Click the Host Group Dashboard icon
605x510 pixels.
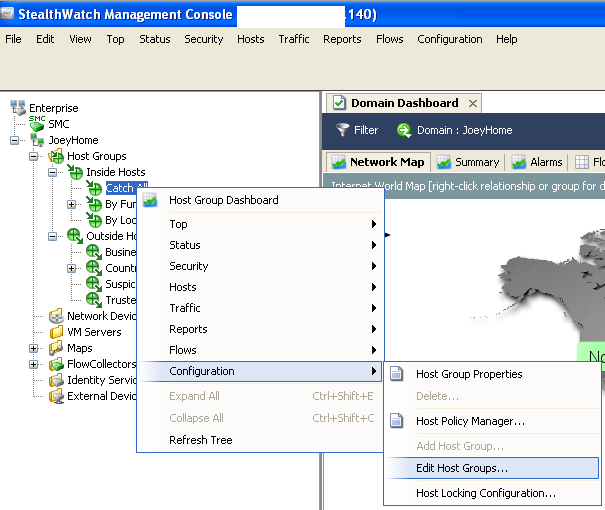coord(151,200)
